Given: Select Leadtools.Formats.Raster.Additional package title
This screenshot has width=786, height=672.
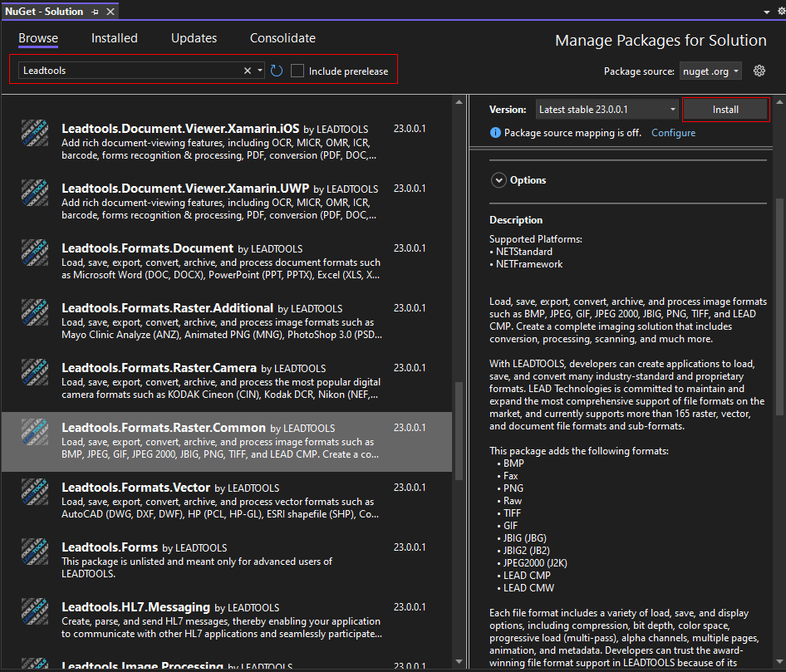Looking at the screenshot, I should (168, 307).
